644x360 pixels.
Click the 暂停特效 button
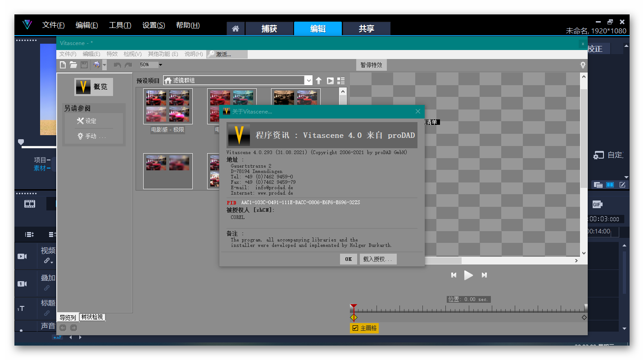click(372, 65)
